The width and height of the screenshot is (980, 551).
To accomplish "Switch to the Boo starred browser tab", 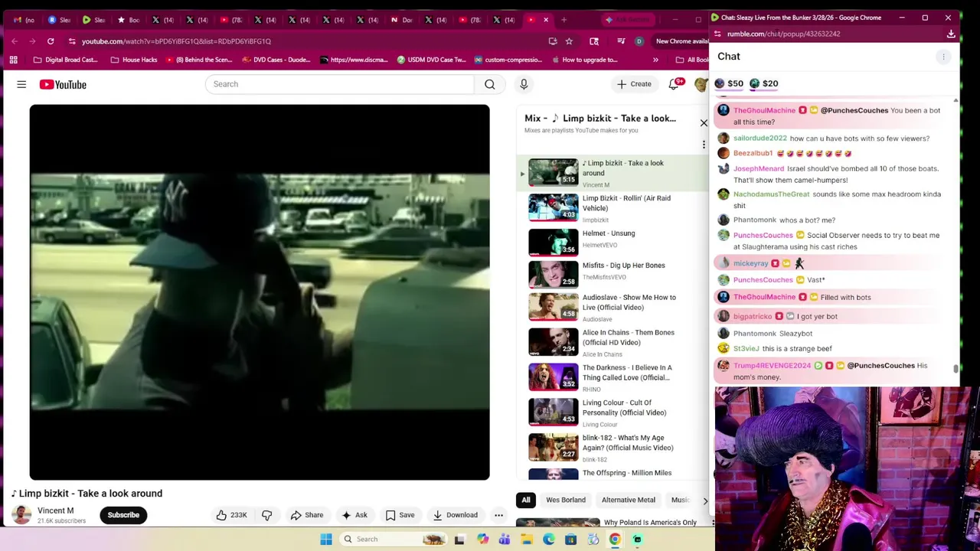I will click(x=128, y=20).
